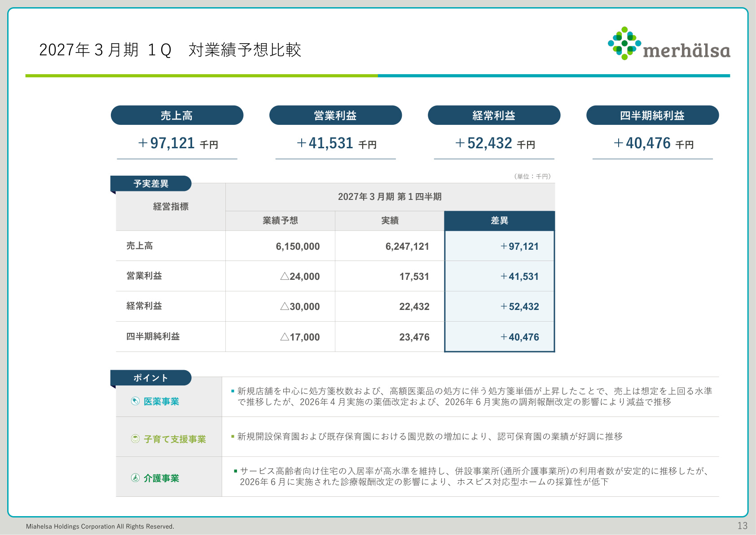This screenshot has height=535, width=756.
Task: Click the 予実差異 section tab label
Action: pos(151,183)
